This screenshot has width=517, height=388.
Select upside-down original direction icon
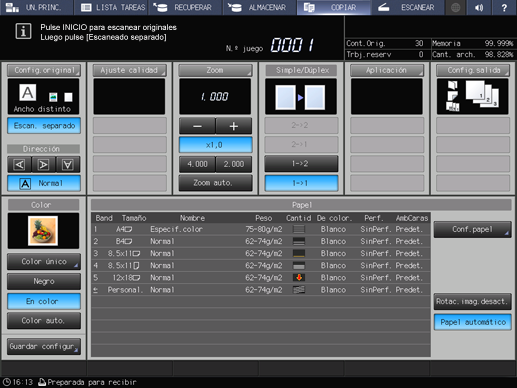(68, 164)
